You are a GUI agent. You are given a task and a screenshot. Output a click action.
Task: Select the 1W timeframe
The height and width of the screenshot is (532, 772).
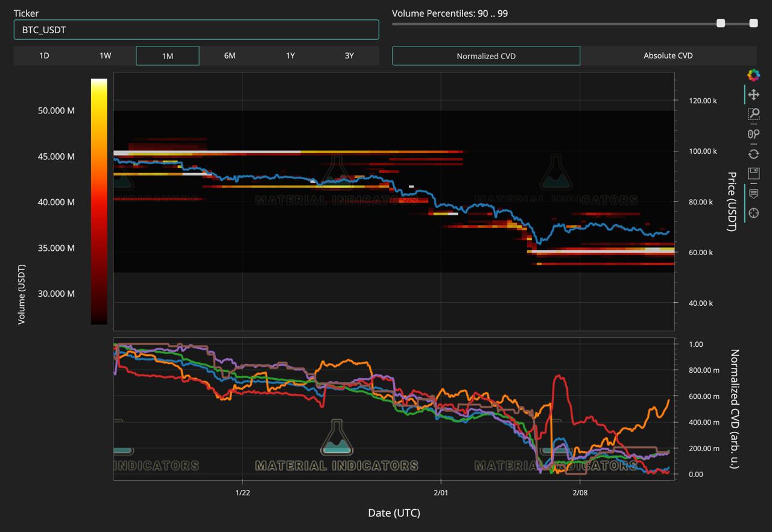click(x=106, y=55)
